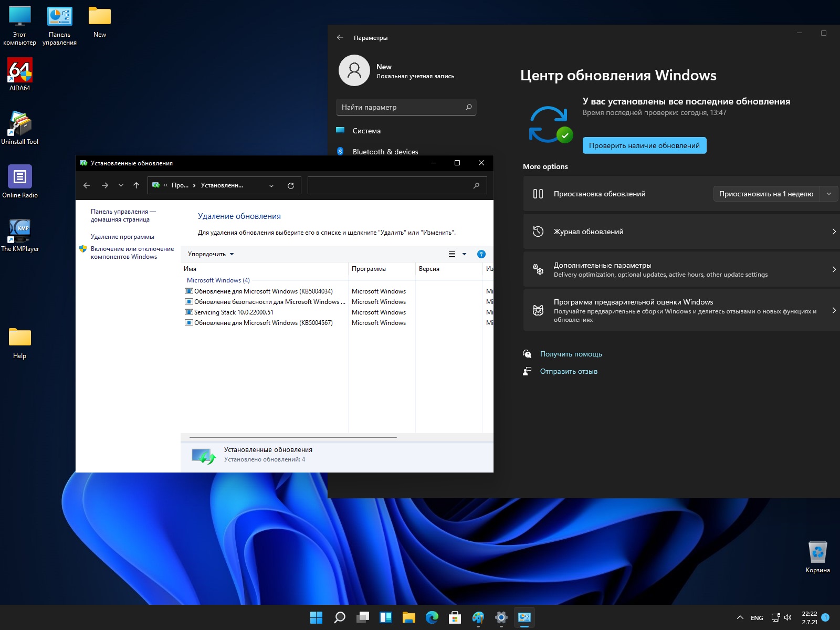Image resolution: width=840 pixels, height=630 pixels.
Task: Click the Windows Start button
Action: 316,617
